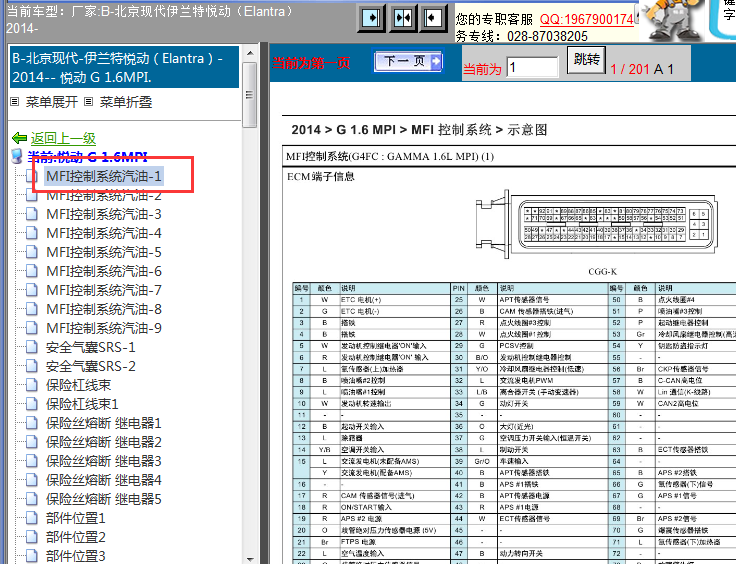Click the computer icon beside 当前:悦动 root node
Image resolution: width=736 pixels, height=564 pixels.
[x=17, y=156]
